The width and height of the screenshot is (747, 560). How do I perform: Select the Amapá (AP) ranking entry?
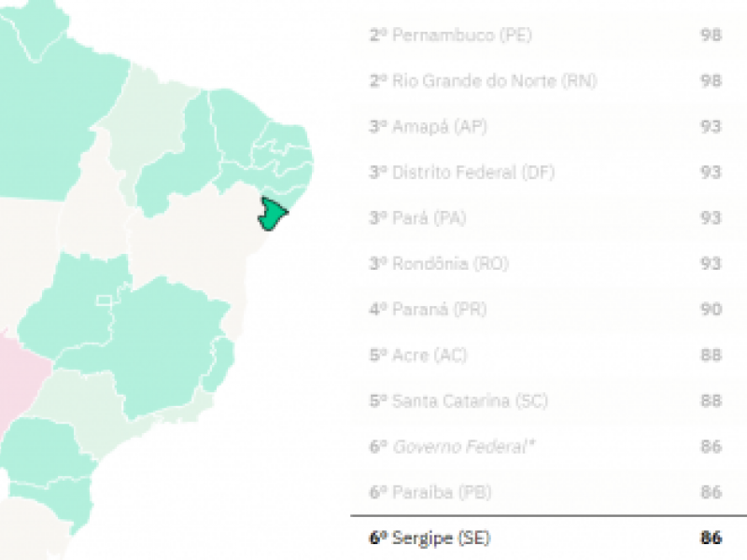click(428, 127)
